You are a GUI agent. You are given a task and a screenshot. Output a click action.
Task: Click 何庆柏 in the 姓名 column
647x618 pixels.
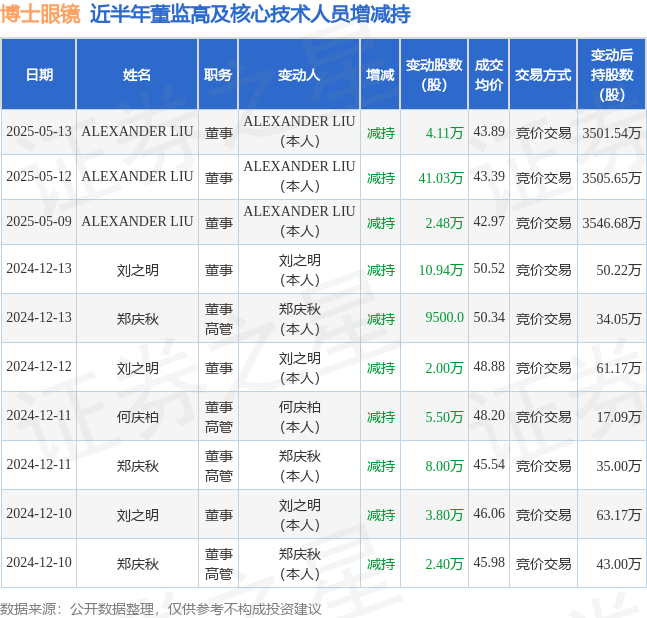(x=137, y=417)
